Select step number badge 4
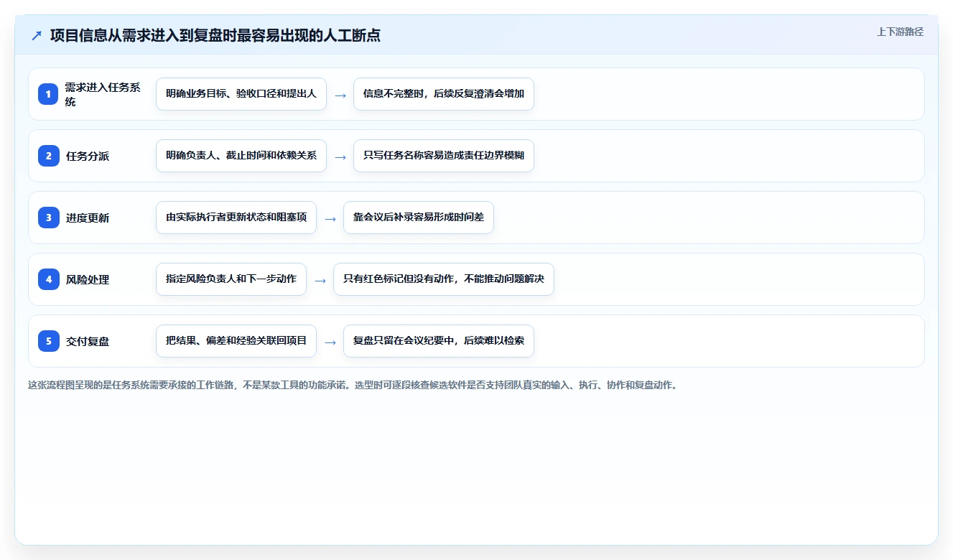Viewport: 953px width, 560px height. point(48,279)
